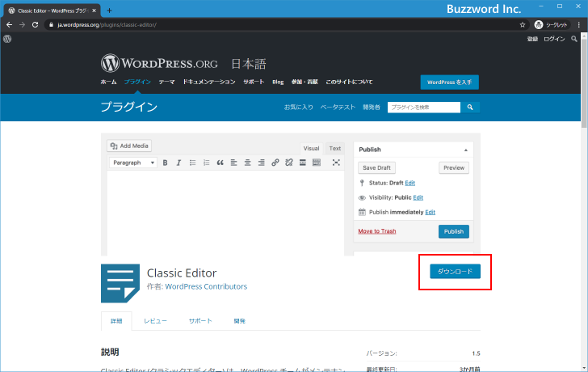
Task: Click the insert link icon in the editor
Action: click(275, 163)
